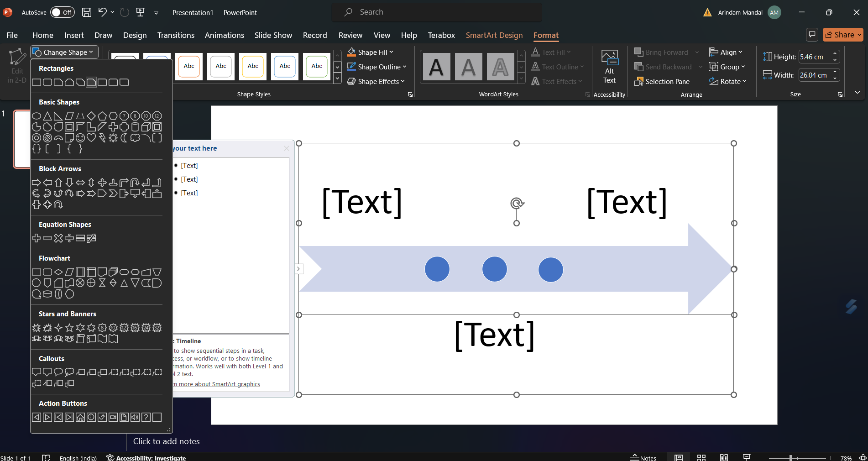This screenshot has width=868, height=461.
Task: Select the Cloud basic shape
Action: [x=135, y=138]
